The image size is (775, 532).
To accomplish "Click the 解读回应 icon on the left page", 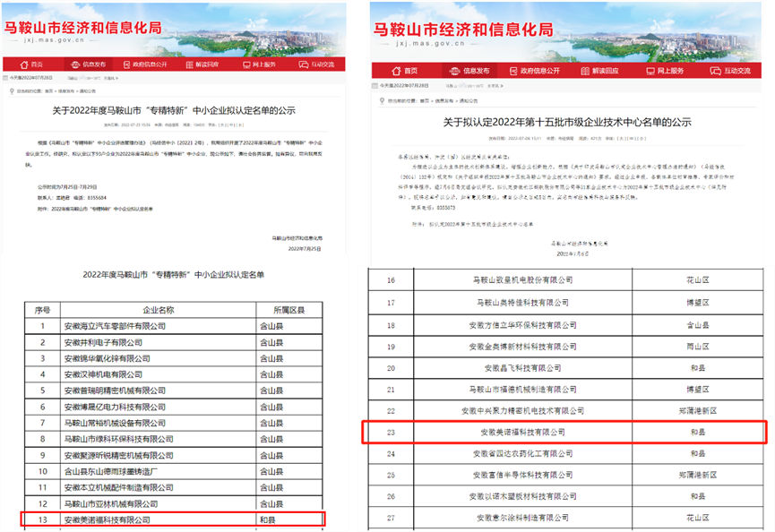I will [x=189, y=64].
